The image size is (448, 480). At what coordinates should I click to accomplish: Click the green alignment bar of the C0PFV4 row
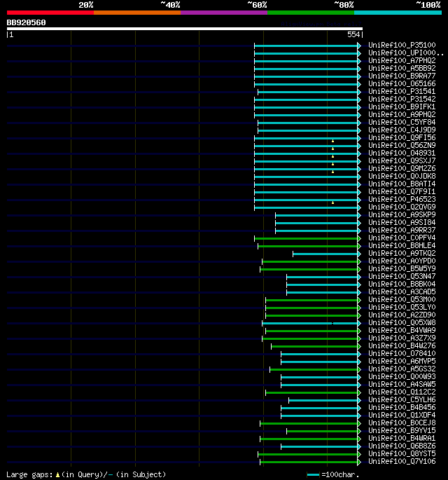(x=307, y=238)
